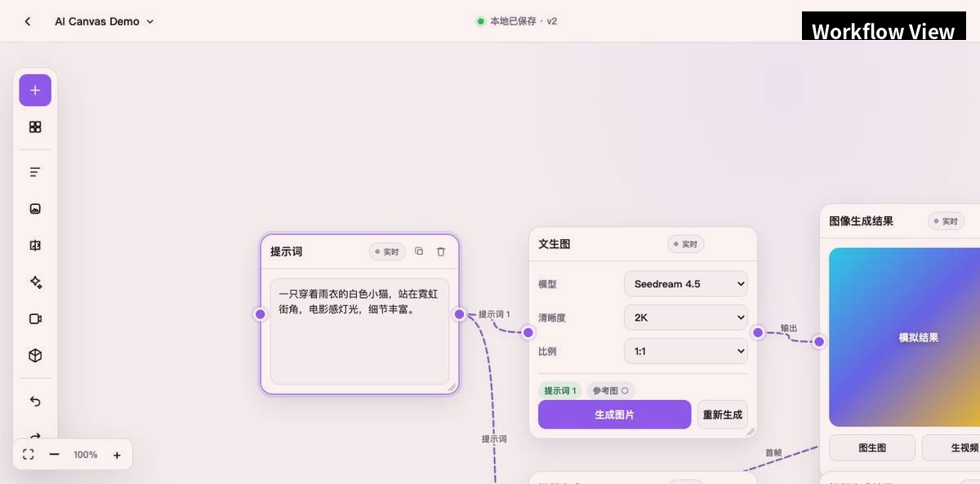Click the 模拟结果 gradient image preview
980x484 pixels.
click(905, 337)
